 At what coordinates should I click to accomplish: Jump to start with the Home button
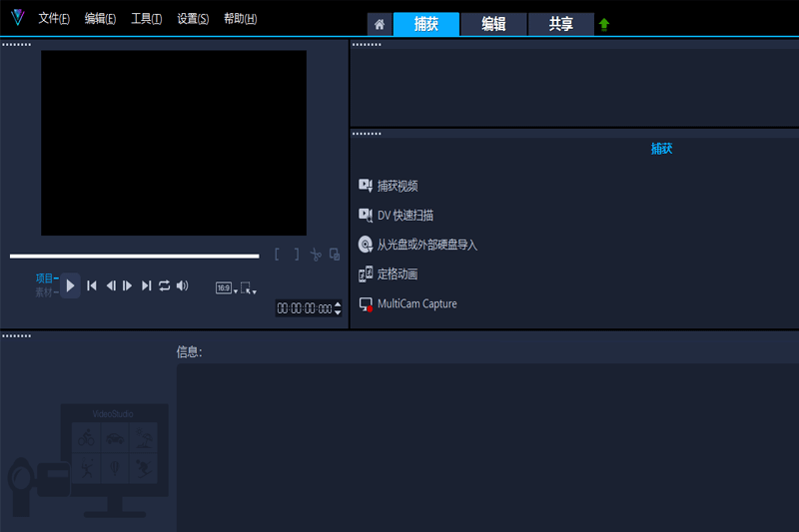pos(92,286)
